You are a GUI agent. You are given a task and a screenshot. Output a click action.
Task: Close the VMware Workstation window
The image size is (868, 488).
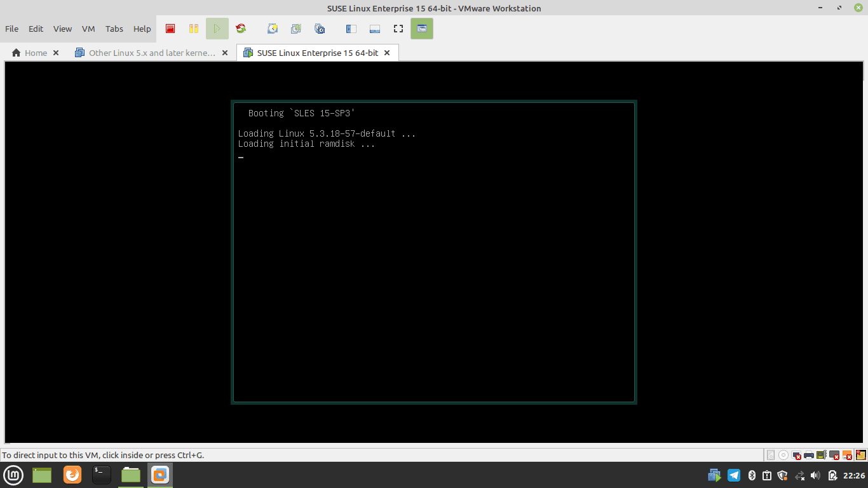(x=858, y=8)
